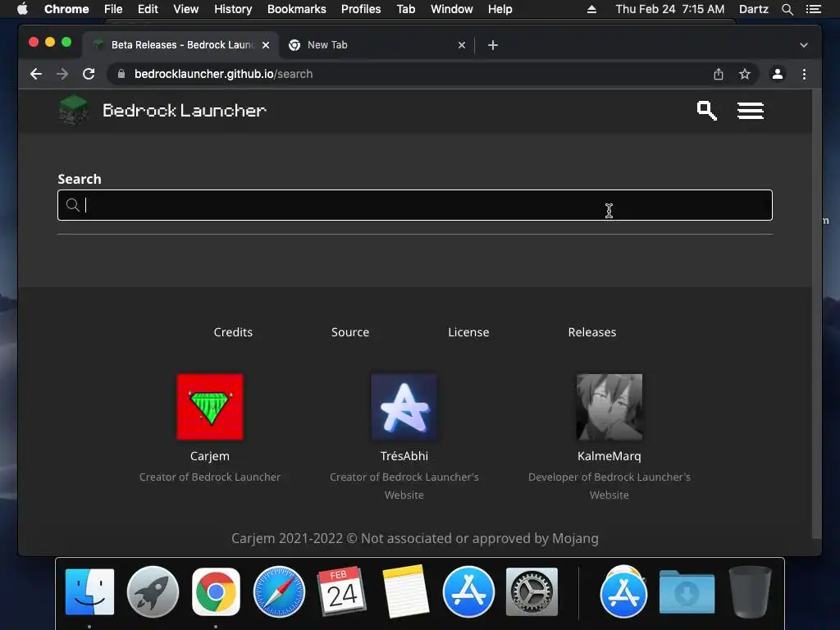This screenshot has width=840, height=630.
Task: Open the Credits footer link
Action: (233, 332)
